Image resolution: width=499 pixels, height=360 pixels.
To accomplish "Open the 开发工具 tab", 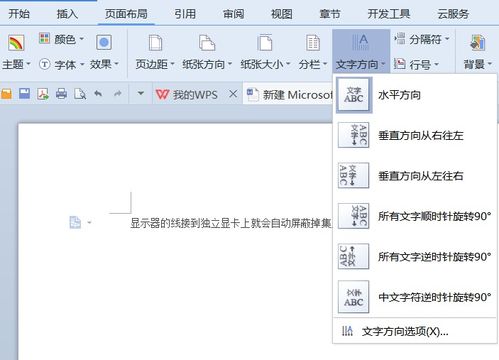I will coord(389,14).
